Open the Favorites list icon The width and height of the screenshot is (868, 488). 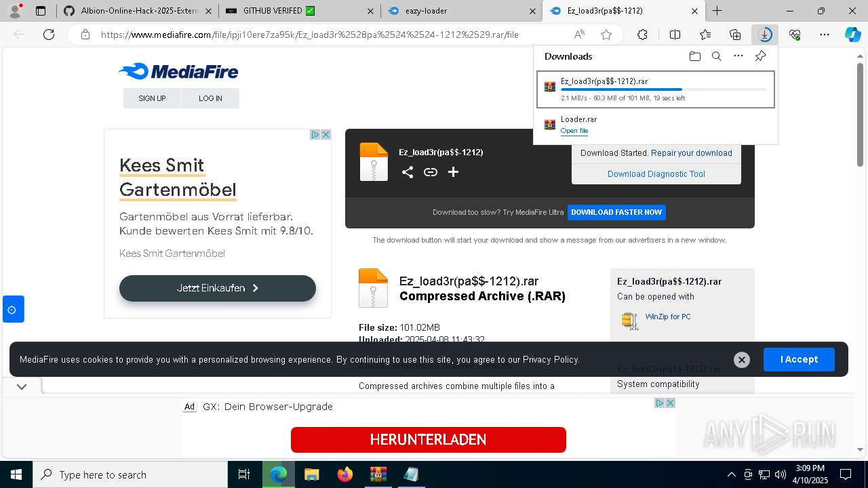coord(705,35)
